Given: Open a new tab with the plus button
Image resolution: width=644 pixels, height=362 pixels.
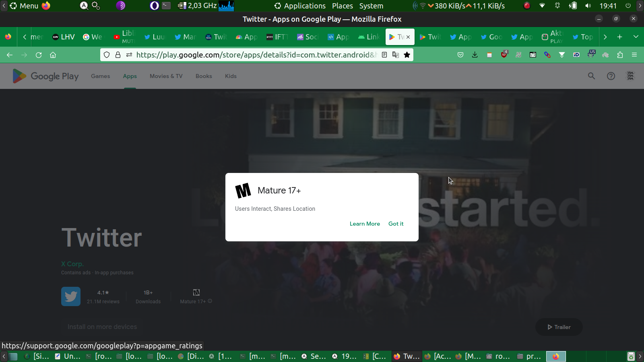Looking at the screenshot, I should click(x=620, y=37).
